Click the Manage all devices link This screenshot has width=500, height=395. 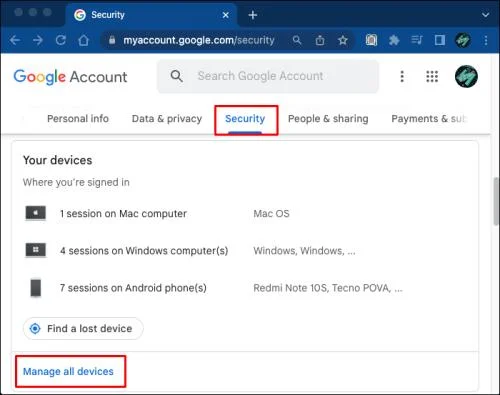(68, 371)
